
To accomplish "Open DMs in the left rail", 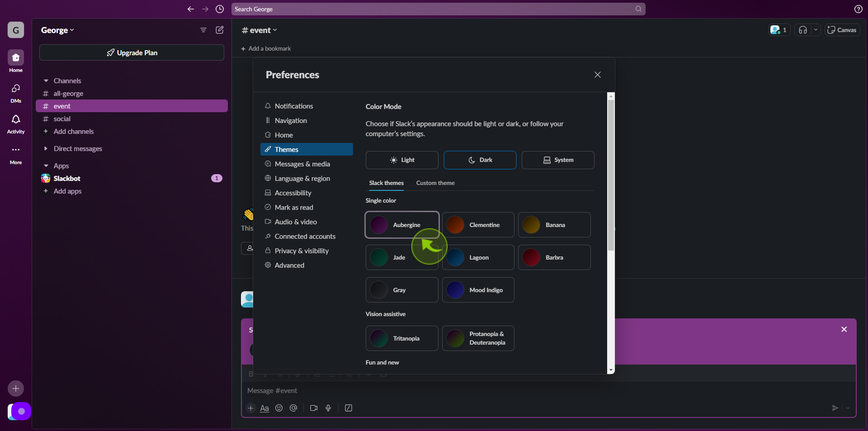I will (16, 93).
